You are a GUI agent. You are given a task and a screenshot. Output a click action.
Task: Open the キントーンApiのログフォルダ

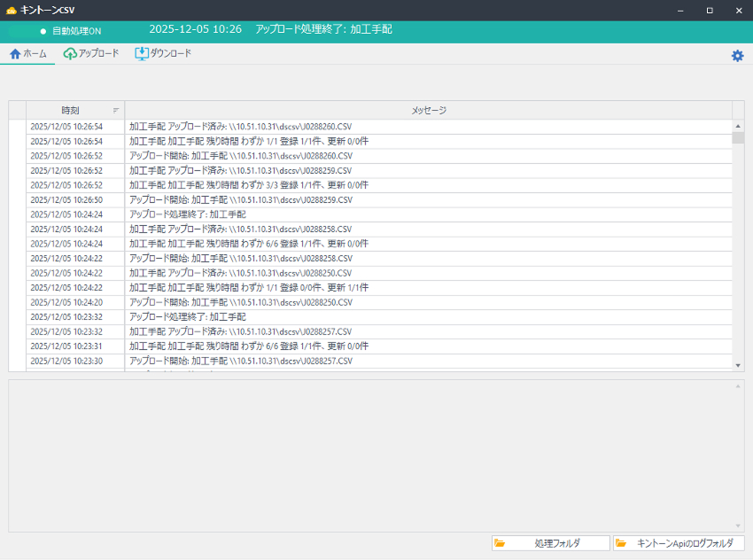coord(679,543)
